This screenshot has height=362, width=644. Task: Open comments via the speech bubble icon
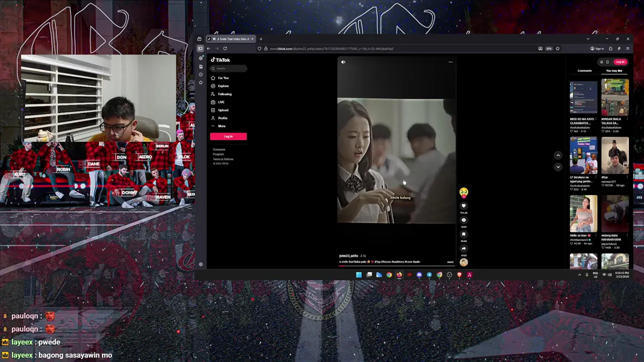(x=463, y=220)
